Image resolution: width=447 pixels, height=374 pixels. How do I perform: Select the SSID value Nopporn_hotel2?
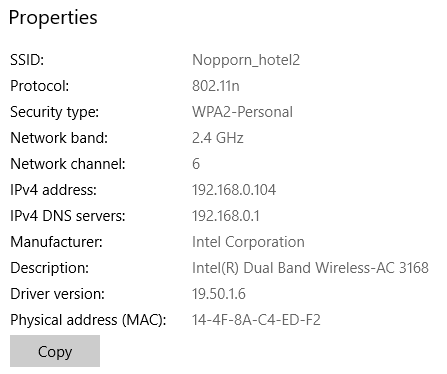point(246,60)
